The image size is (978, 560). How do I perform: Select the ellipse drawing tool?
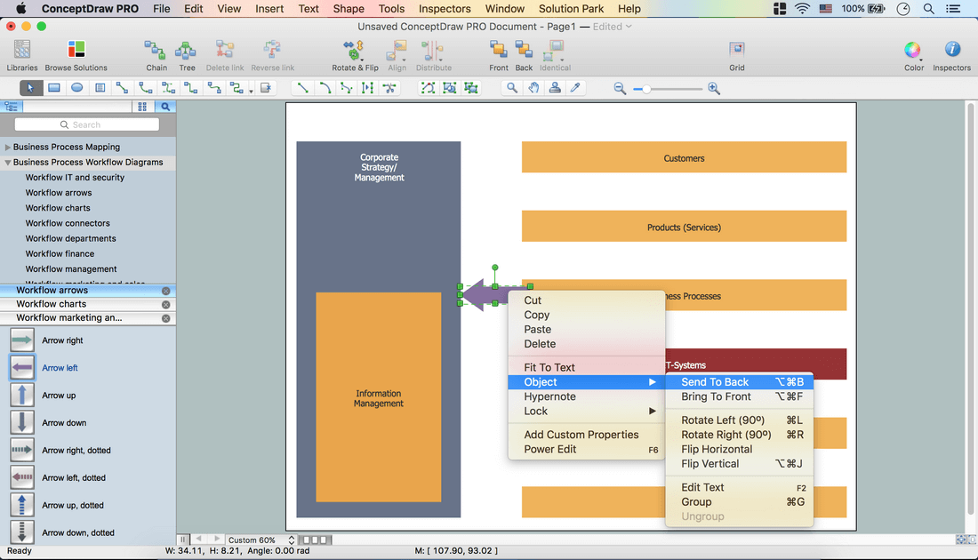click(x=77, y=88)
